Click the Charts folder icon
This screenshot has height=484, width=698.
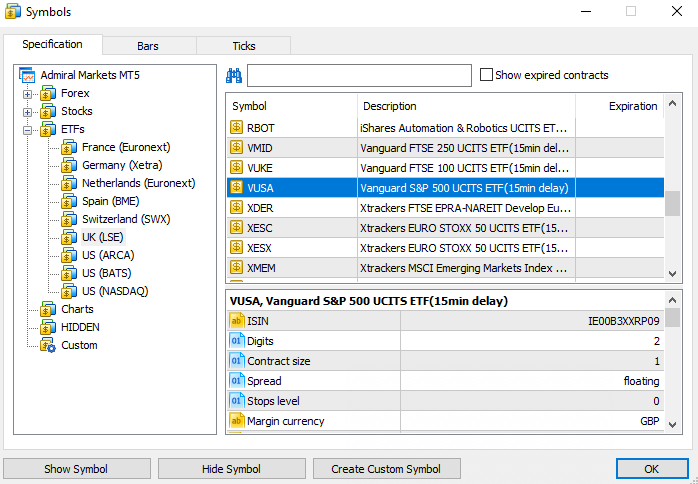[x=48, y=309]
